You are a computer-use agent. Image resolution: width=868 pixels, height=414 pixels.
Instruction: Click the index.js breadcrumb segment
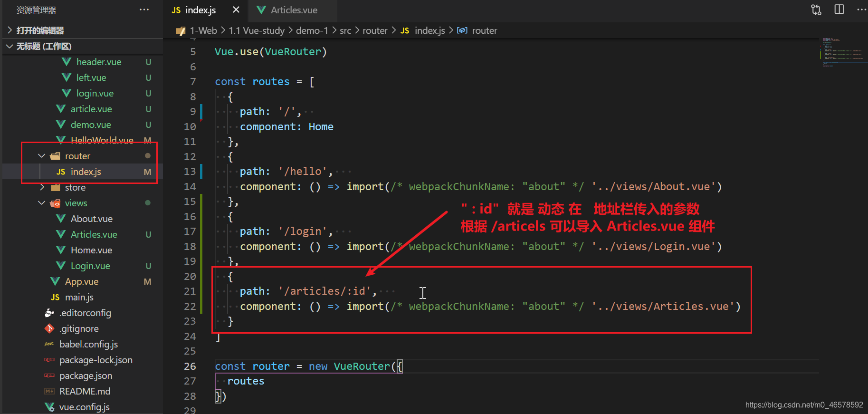(x=430, y=30)
